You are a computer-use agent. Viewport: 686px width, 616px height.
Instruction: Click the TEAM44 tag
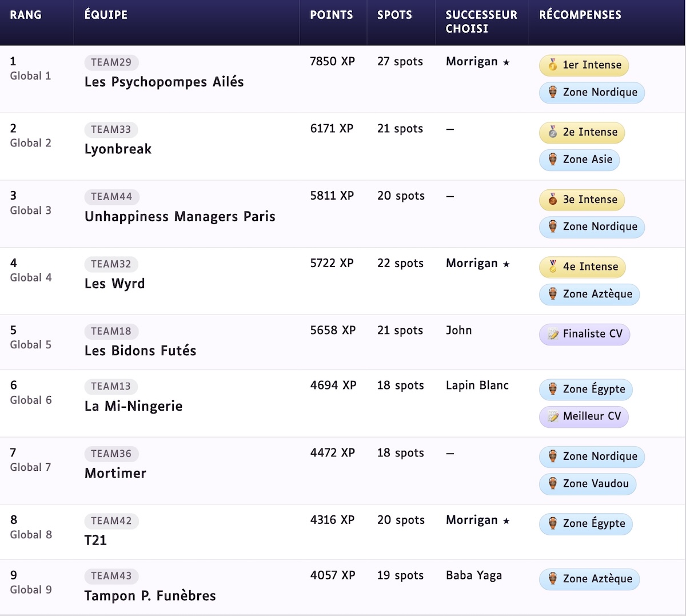point(111,197)
